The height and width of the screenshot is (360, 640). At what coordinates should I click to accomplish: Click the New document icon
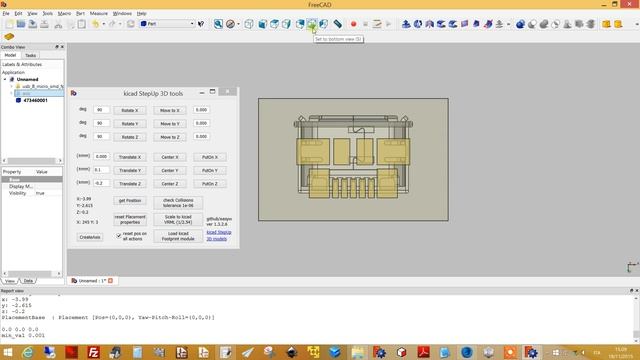(x=9, y=24)
